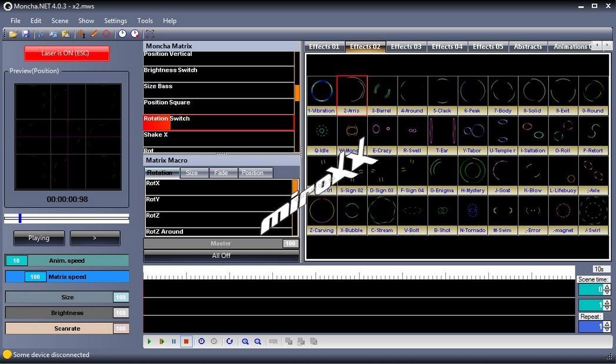Toggle Brightness Switch matrix row
616x364 pixels.
click(219, 74)
